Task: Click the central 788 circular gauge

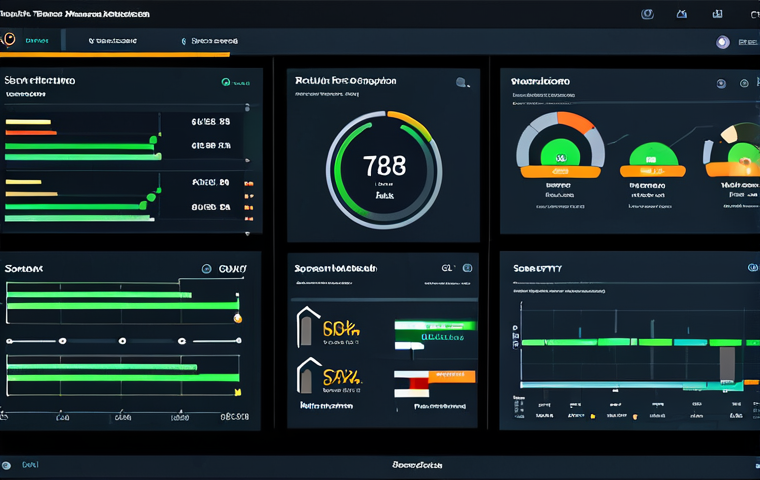Action: point(384,170)
